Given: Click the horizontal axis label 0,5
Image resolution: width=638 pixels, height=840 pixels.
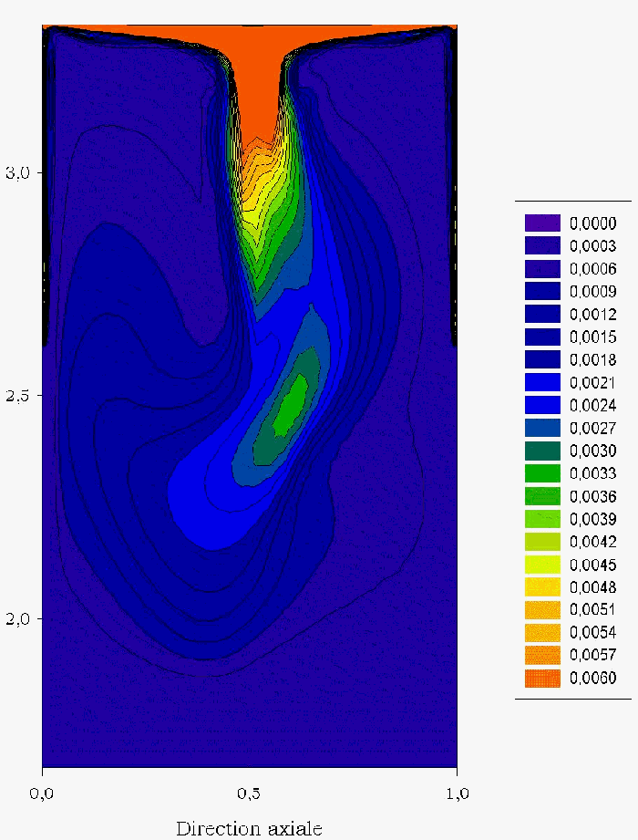Looking at the screenshot, I should click(x=249, y=793).
